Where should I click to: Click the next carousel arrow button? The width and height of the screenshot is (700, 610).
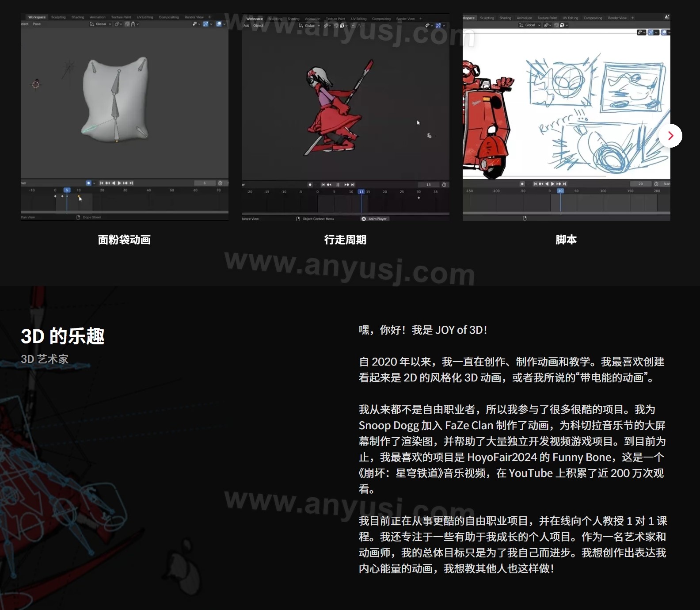point(670,136)
